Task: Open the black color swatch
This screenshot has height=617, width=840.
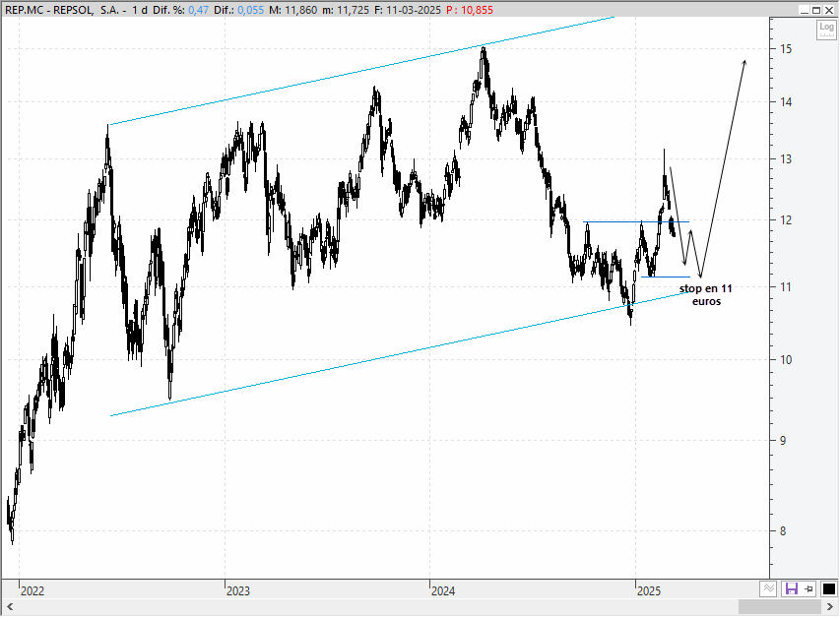Action: (829, 589)
